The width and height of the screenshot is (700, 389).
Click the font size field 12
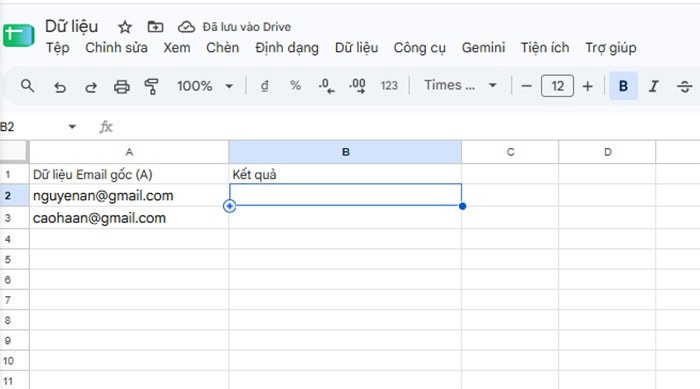click(557, 86)
